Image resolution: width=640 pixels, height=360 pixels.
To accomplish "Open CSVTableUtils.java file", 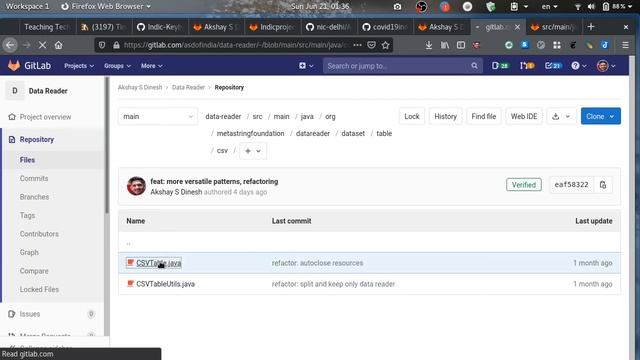I will point(165,284).
